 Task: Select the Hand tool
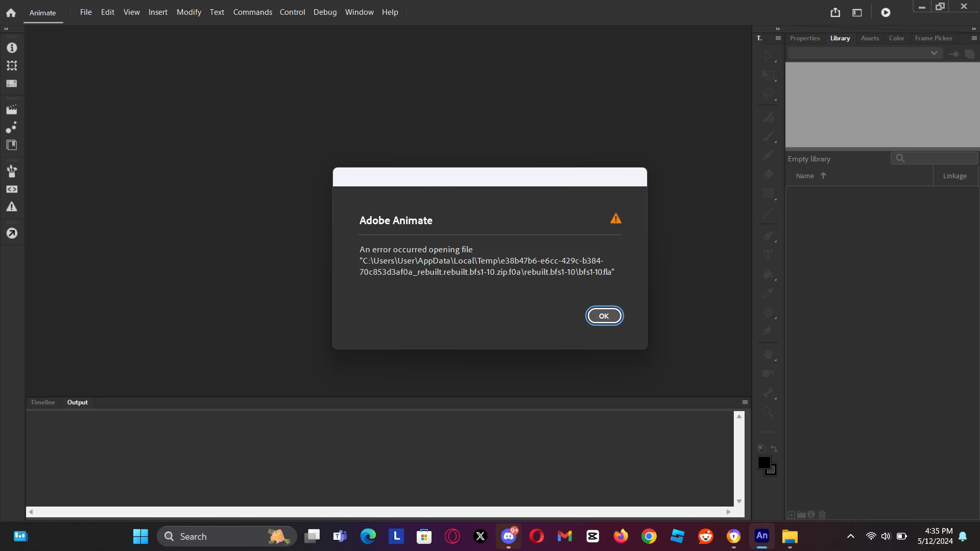coord(768,354)
